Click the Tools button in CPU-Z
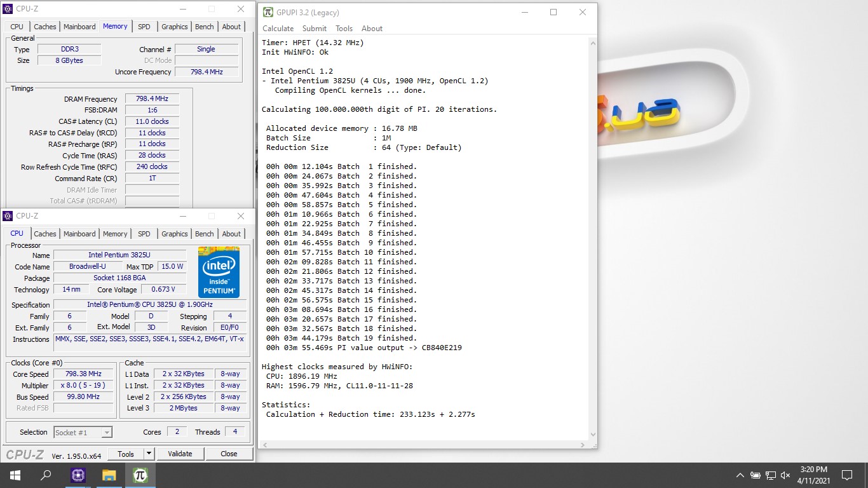This screenshot has height=488, width=868. point(126,454)
